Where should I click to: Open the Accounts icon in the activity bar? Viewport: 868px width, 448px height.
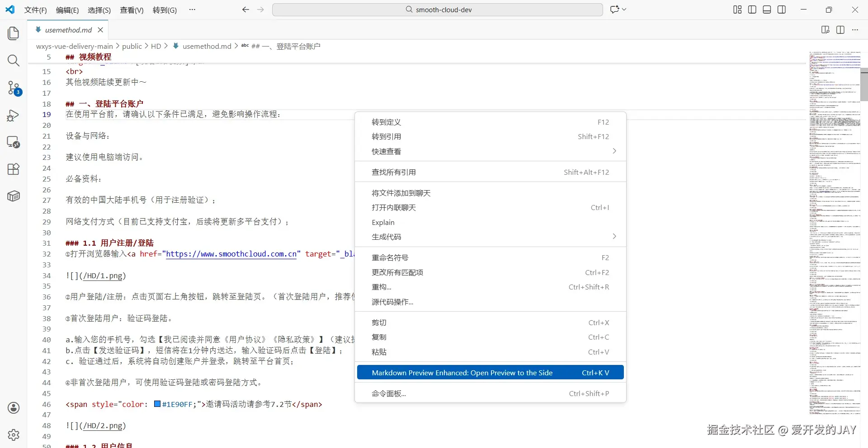14,408
